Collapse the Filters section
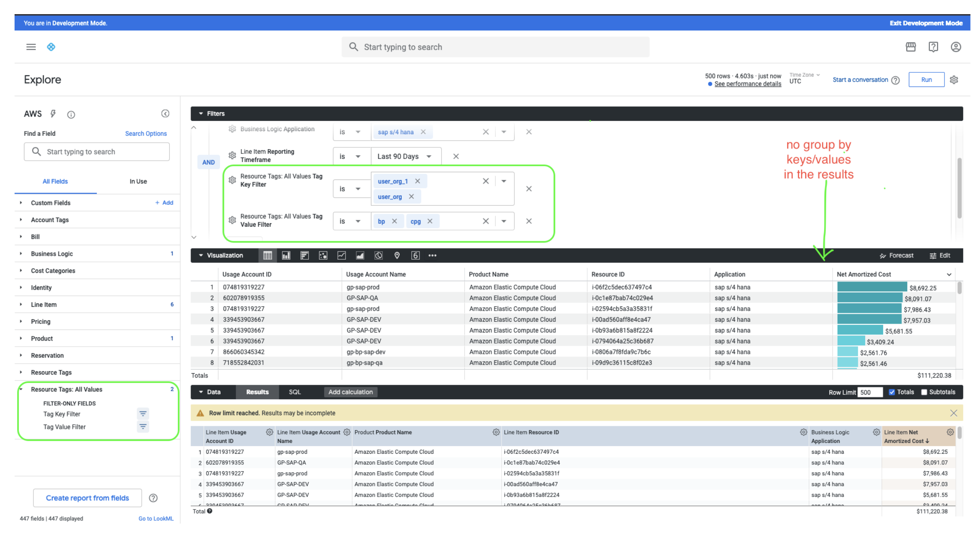Image resolution: width=980 pixels, height=533 pixels. pyautogui.click(x=201, y=114)
